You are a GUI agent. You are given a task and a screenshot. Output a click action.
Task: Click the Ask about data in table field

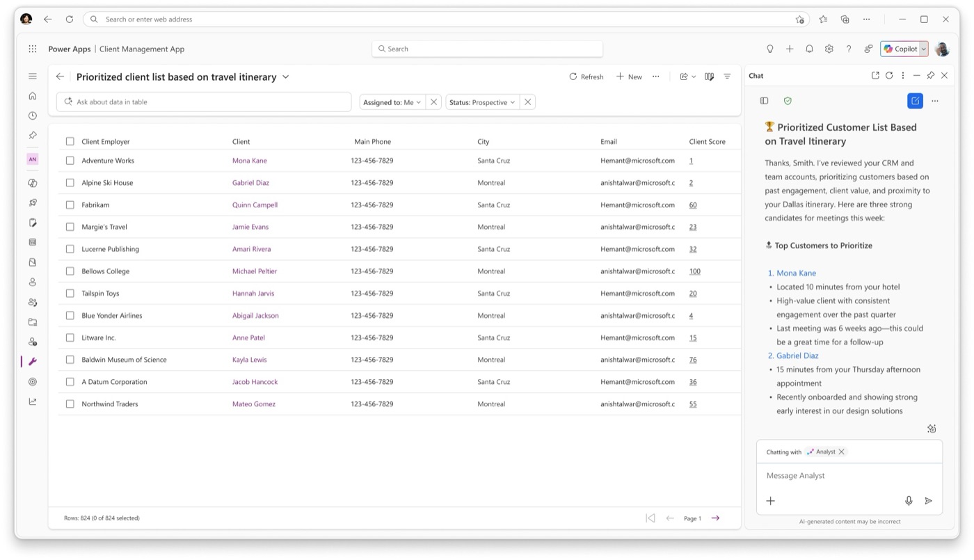pos(204,102)
